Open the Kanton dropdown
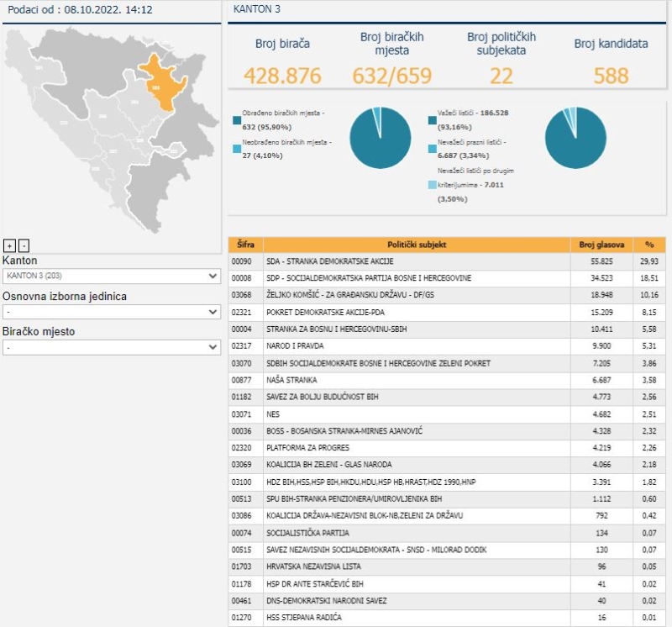 coord(112,276)
